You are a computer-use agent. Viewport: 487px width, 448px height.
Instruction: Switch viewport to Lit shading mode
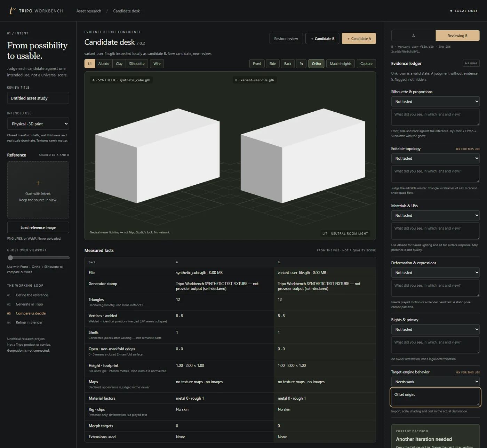coord(90,64)
